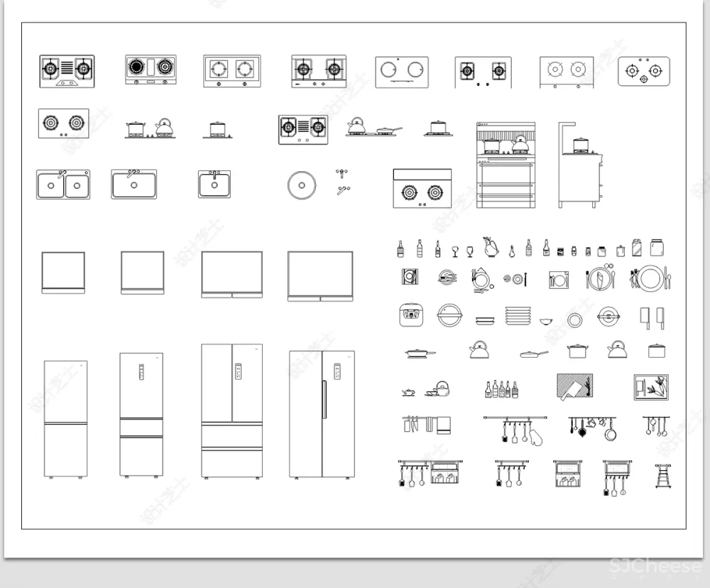Select the side-by-side refrigerator elevation
The height and width of the screenshot is (588, 710).
322,414
